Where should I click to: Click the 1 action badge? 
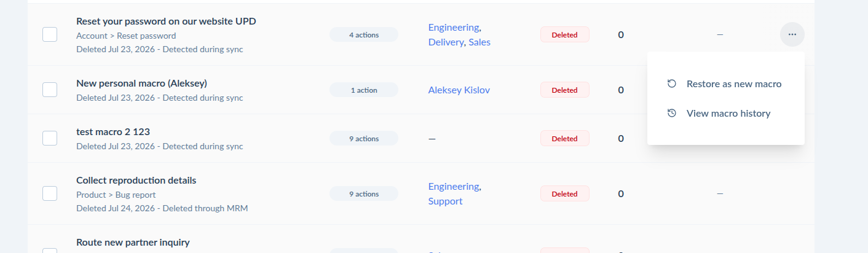click(x=364, y=90)
